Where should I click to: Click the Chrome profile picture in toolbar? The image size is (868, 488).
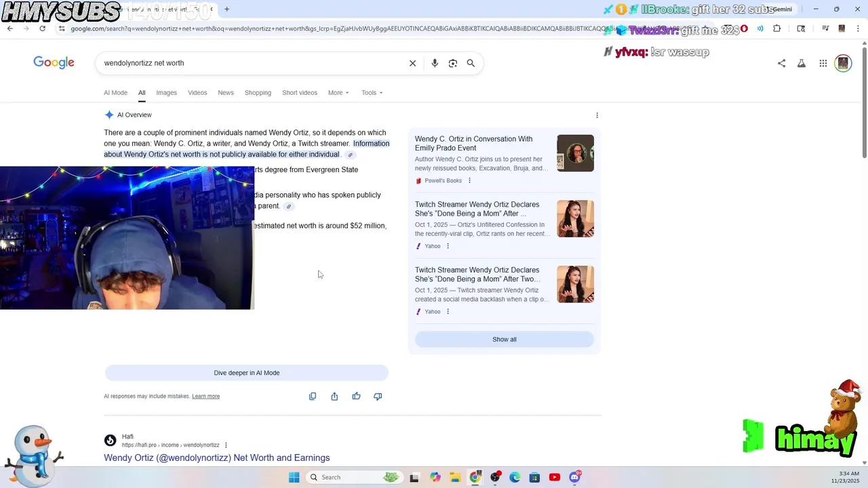[842, 28]
